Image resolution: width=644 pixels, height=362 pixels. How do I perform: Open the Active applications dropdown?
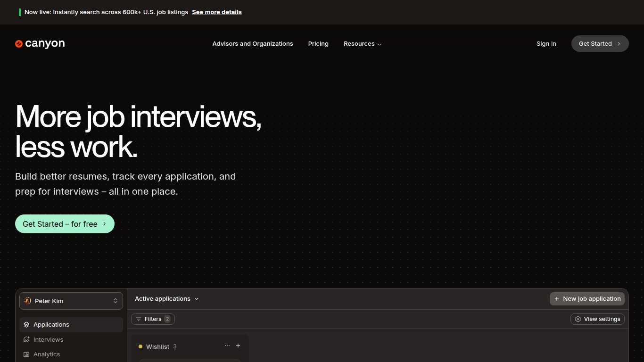pyautogui.click(x=167, y=299)
